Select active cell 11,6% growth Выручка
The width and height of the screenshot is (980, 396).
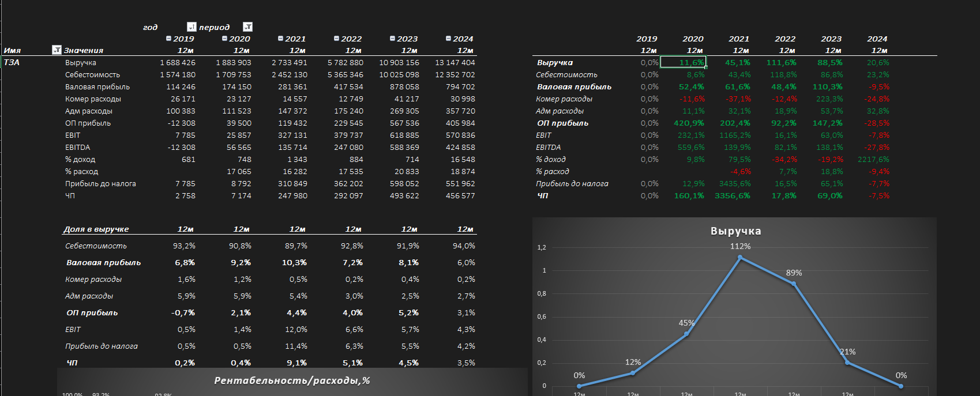[x=683, y=62]
